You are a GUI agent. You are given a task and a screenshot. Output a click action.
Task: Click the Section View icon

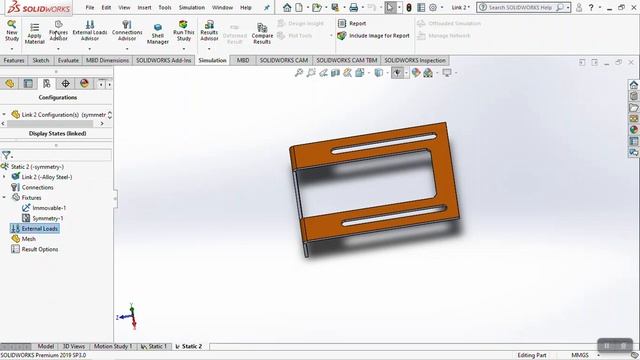pos(336,73)
